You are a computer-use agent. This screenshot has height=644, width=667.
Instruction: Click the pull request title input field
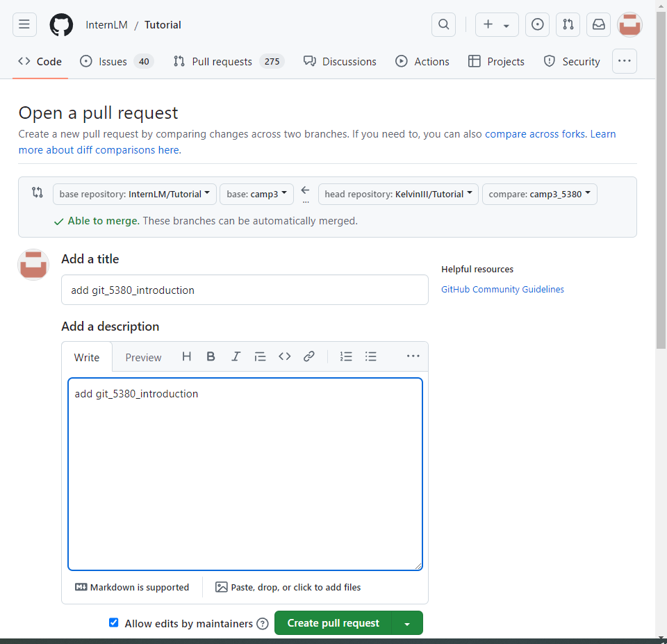[245, 290]
